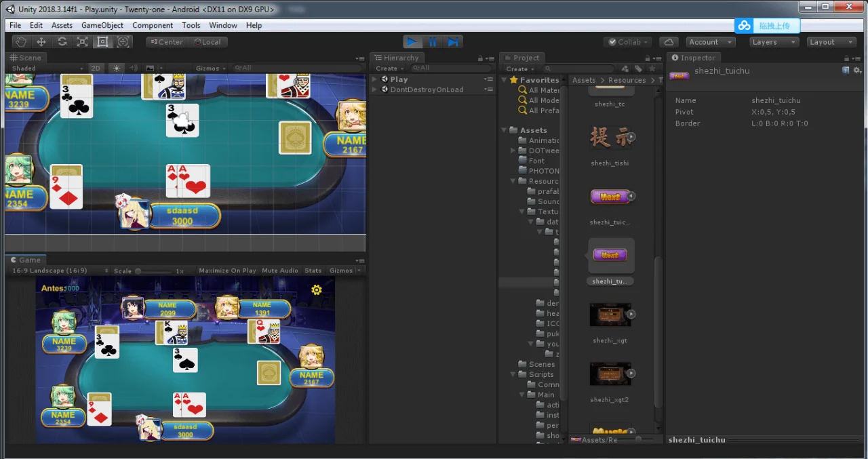Select the Scale tool

pyautogui.click(x=82, y=42)
